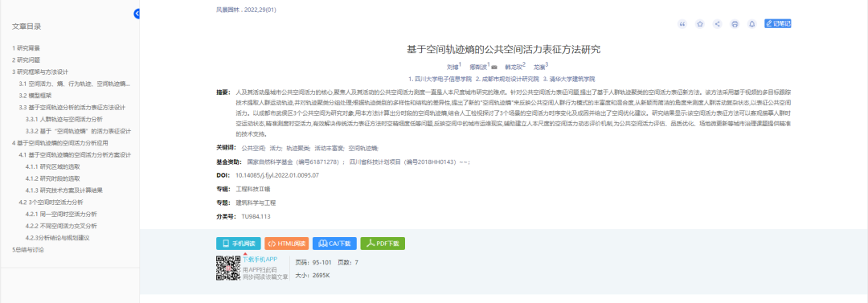The width and height of the screenshot is (868, 303).
Task: Jump to 4.1.2 研究时段的选取
Action: tap(52, 178)
